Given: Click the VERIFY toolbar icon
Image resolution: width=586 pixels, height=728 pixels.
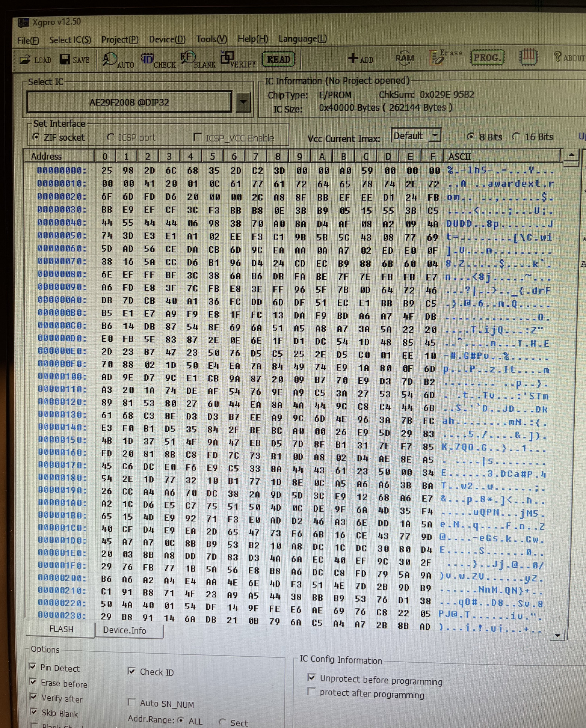Looking at the screenshot, I should point(238,60).
